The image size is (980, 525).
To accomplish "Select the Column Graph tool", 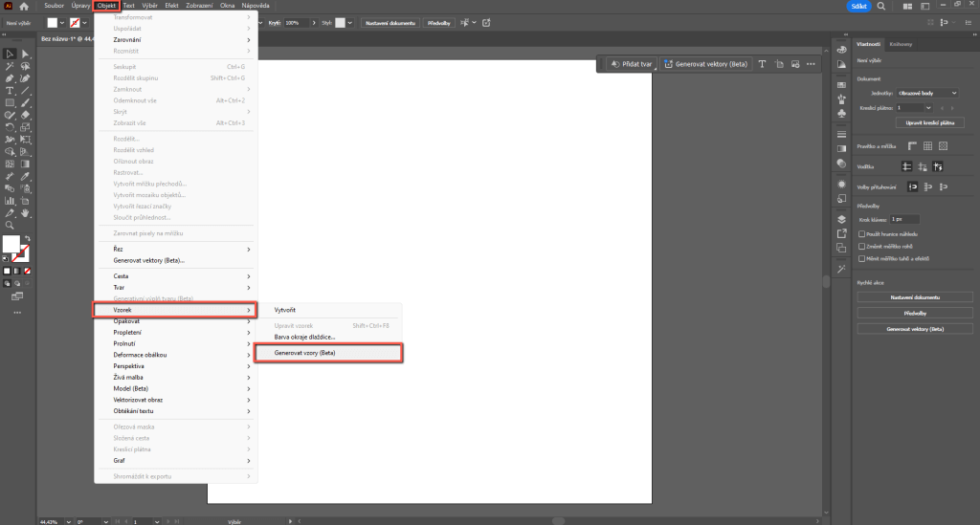I will click(x=10, y=201).
